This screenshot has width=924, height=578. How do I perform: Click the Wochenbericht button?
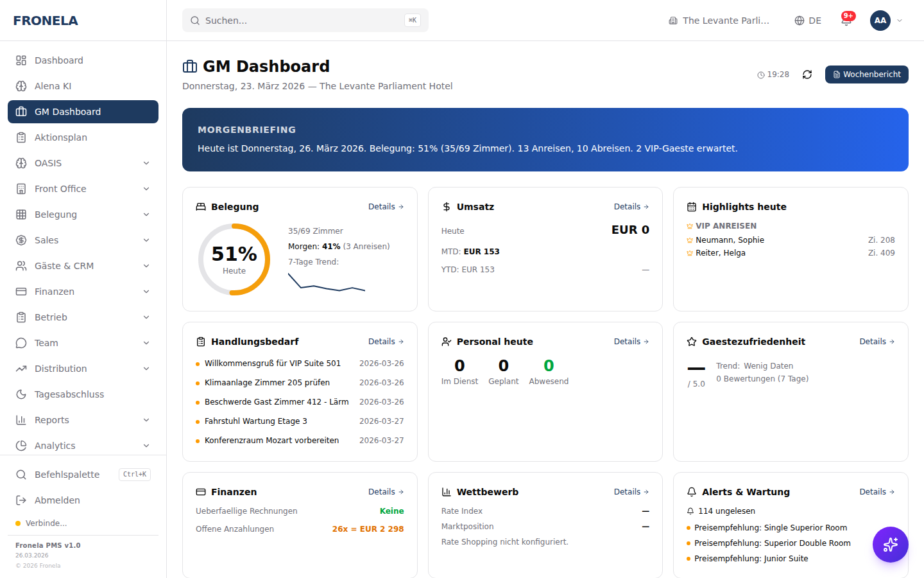click(x=866, y=74)
